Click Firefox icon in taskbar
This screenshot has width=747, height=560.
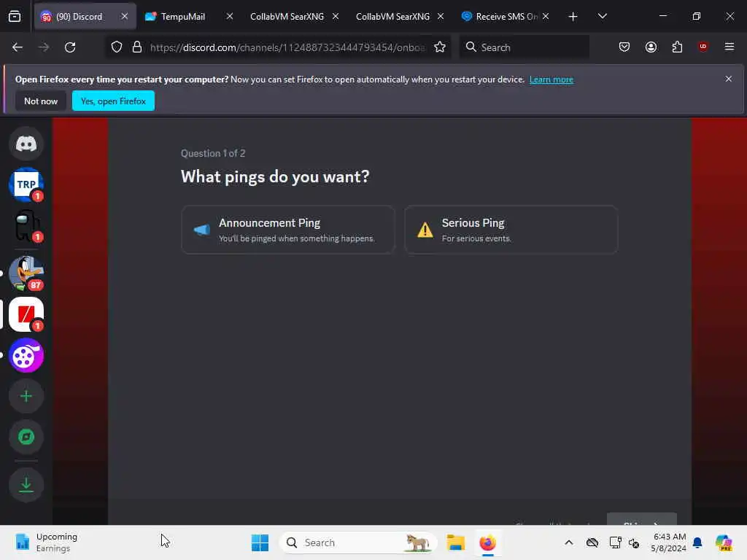488,542
